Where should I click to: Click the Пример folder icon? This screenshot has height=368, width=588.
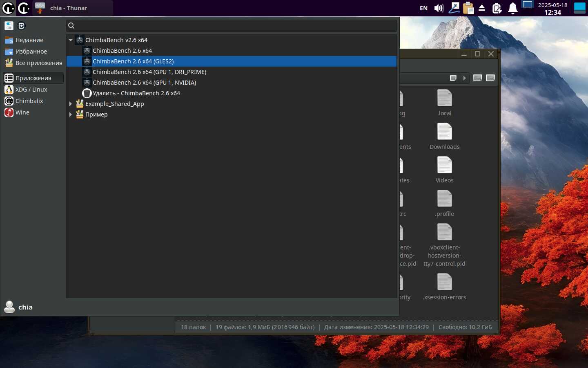click(80, 114)
